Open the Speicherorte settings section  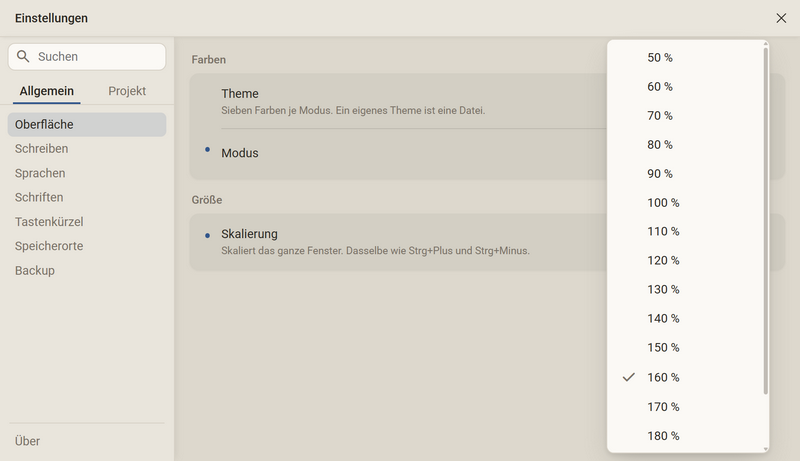87,246
